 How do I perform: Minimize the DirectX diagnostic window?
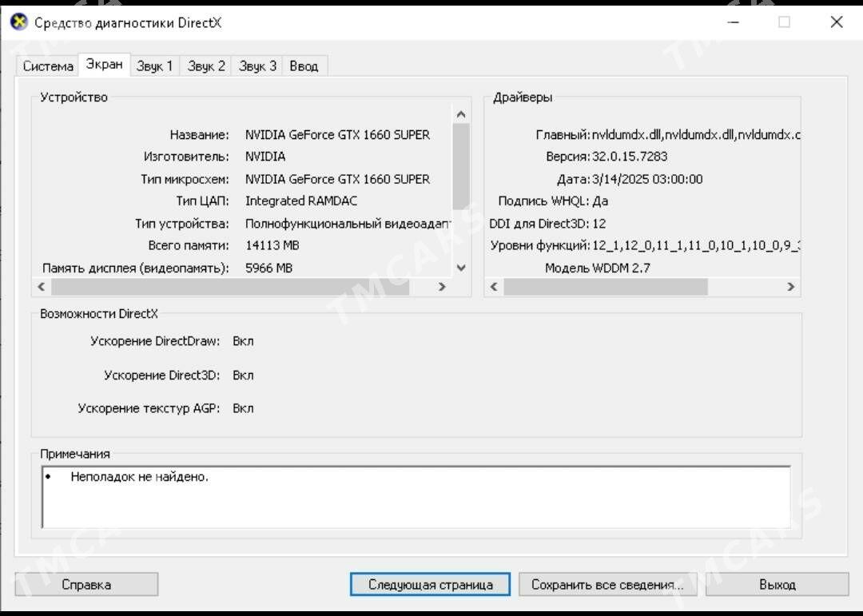[x=733, y=22]
